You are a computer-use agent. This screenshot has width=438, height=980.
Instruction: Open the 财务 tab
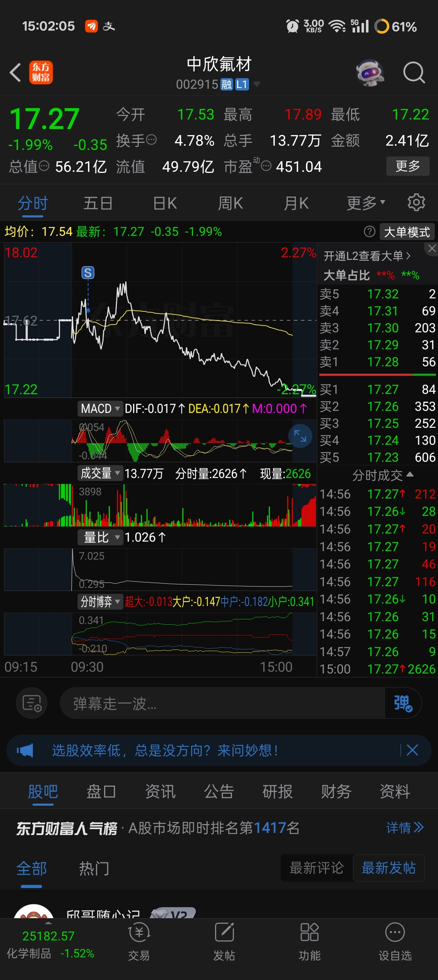click(x=336, y=792)
